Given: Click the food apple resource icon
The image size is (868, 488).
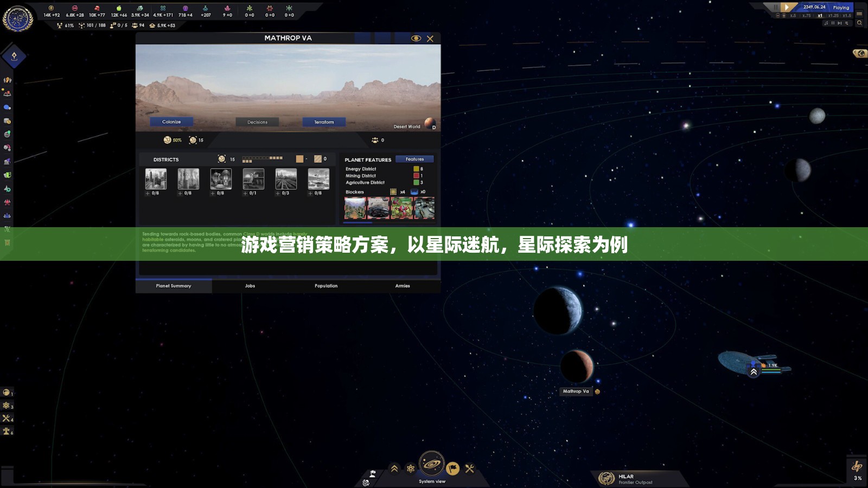Looking at the screenshot, I should click(119, 9).
